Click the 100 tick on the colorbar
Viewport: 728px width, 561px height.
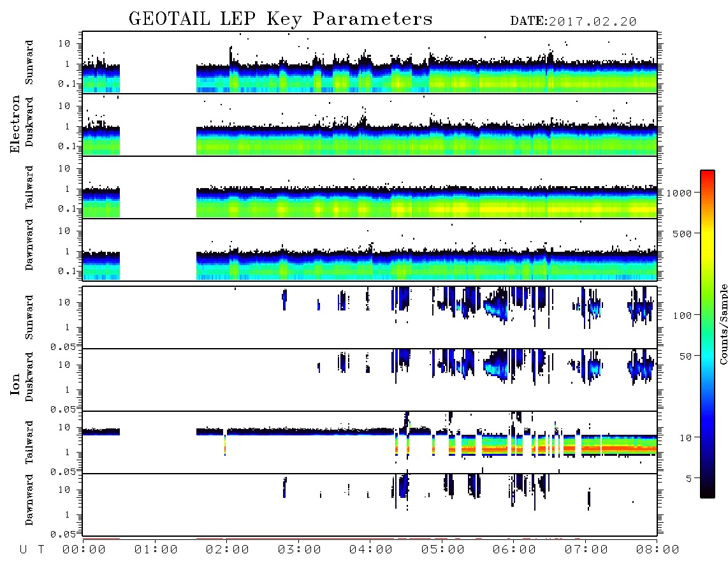coord(682,316)
